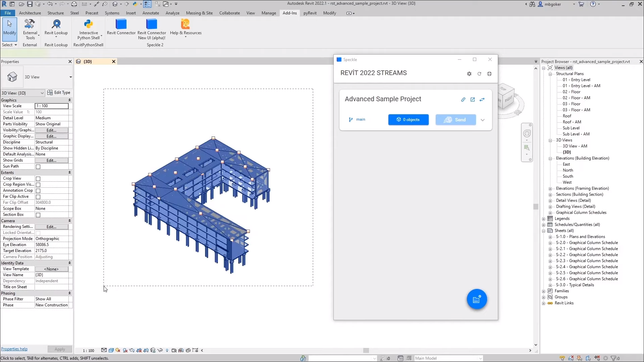
Task: Undo last action in quick access toolbar
Action: (x=50, y=4)
